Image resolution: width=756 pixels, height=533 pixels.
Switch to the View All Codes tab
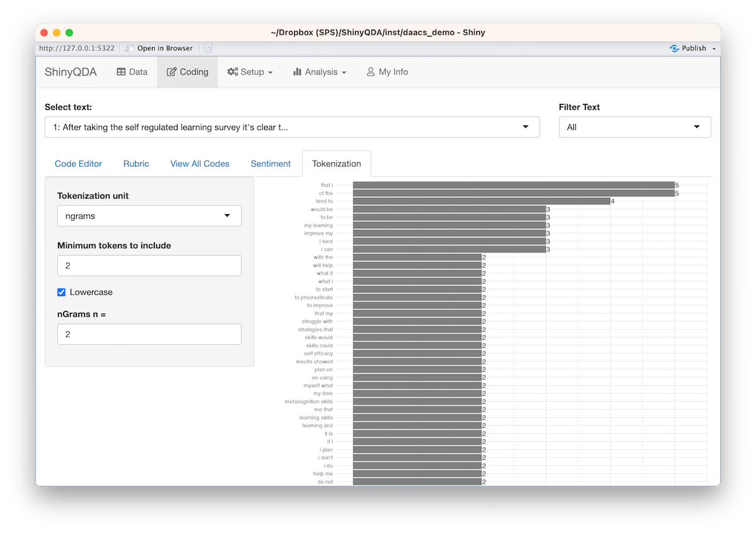pyautogui.click(x=200, y=164)
